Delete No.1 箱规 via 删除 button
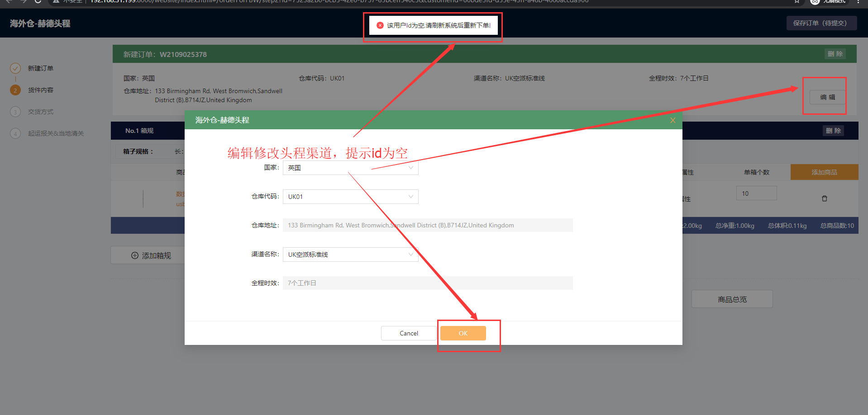Screen dimensions: 868x415 pyautogui.click(x=833, y=131)
